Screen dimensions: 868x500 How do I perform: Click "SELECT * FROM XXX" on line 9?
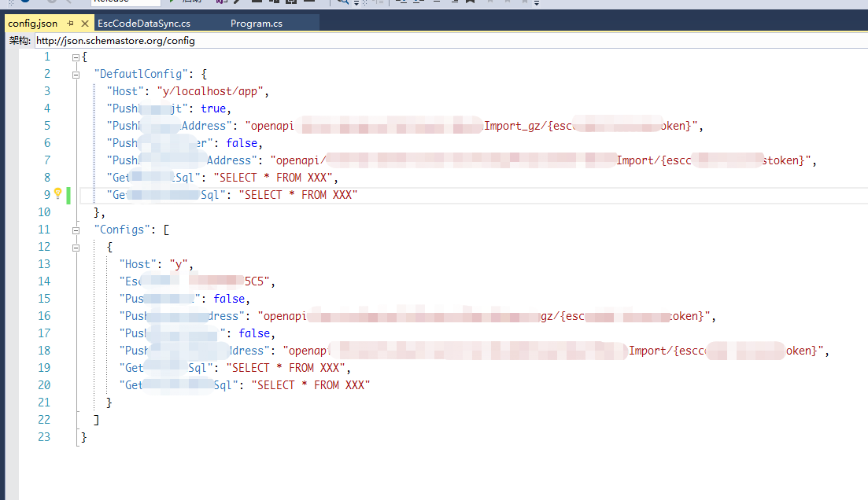tap(298, 195)
